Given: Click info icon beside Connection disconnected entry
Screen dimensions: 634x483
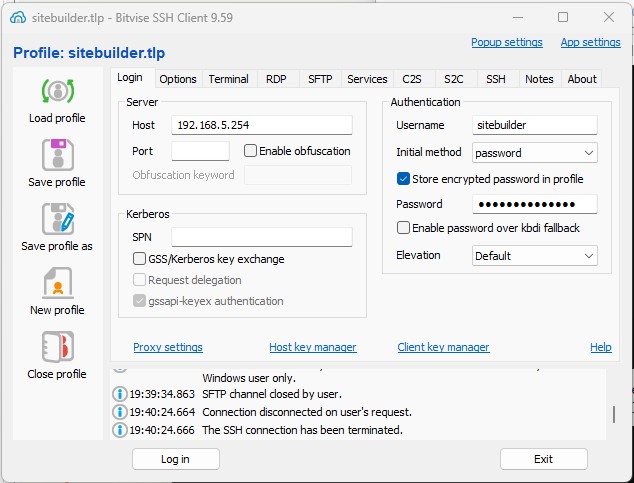Looking at the screenshot, I should [x=120, y=412].
